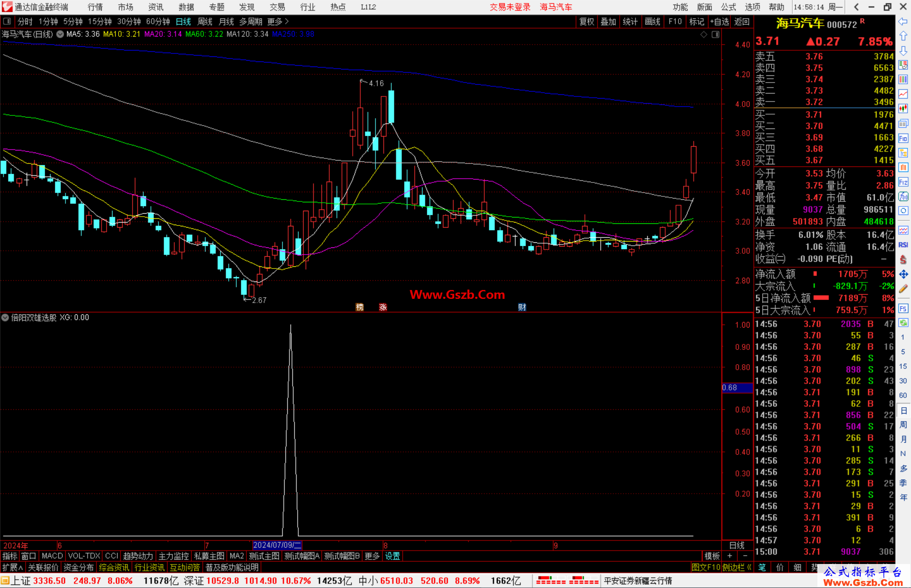Click the circle settings sidebar icon

[903, 211]
